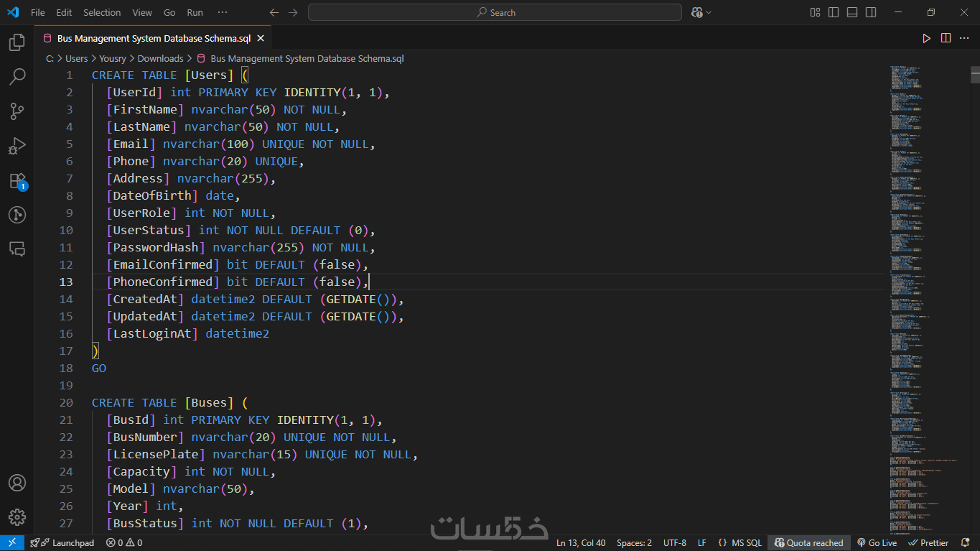Open the Explorer view in activity bar
Image resolution: width=980 pixels, height=551 pixels.
pos(17,42)
